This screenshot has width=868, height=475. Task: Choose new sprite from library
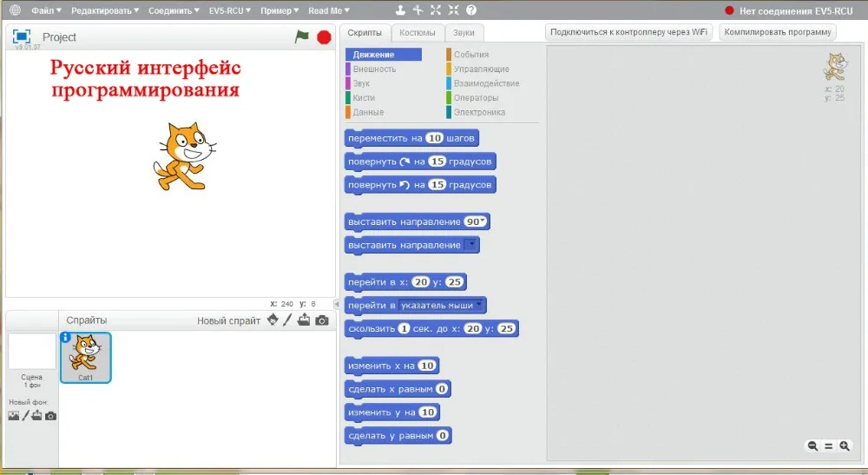tap(273, 320)
